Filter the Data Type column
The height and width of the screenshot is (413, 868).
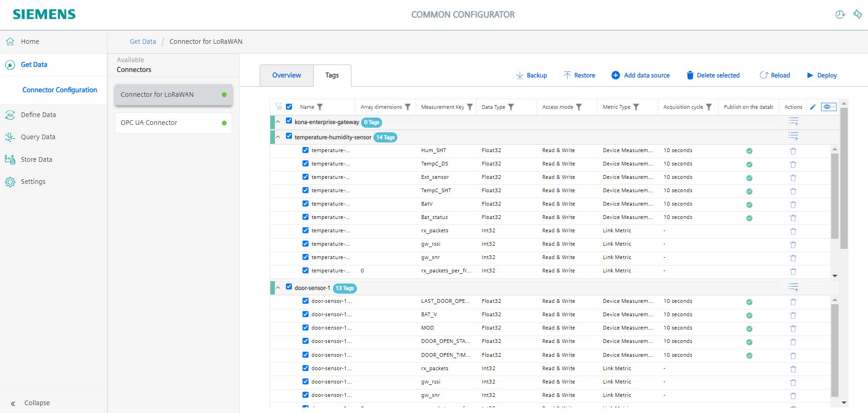click(511, 107)
